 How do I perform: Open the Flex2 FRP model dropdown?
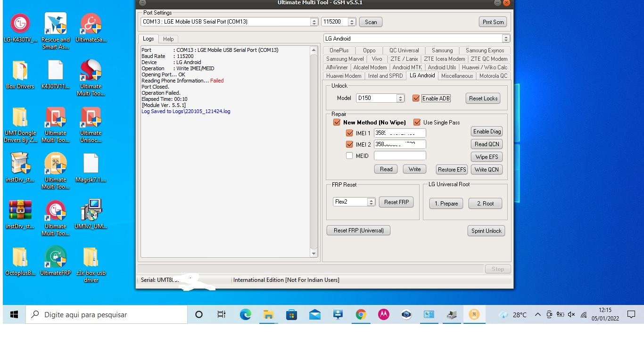point(371,202)
